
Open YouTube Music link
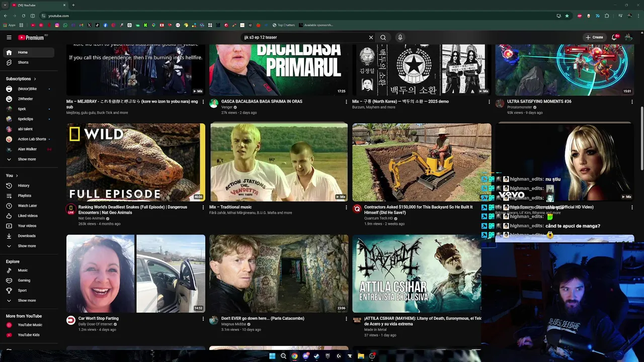coord(29,325)
